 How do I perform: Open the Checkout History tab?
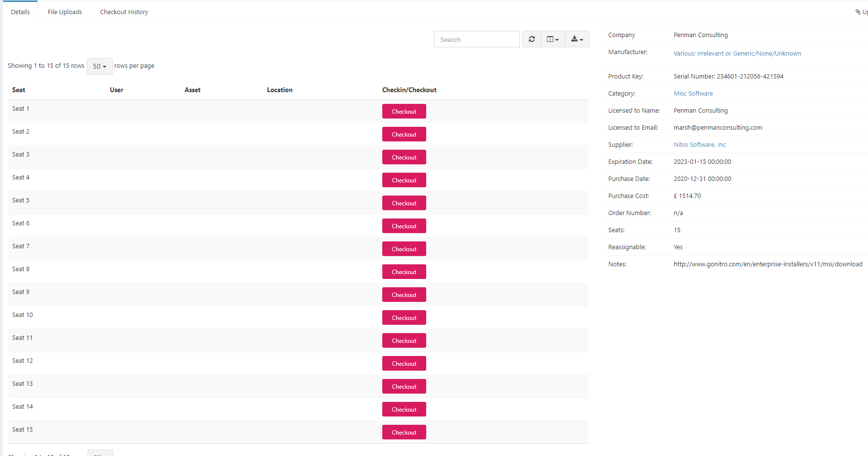point(124,11)
